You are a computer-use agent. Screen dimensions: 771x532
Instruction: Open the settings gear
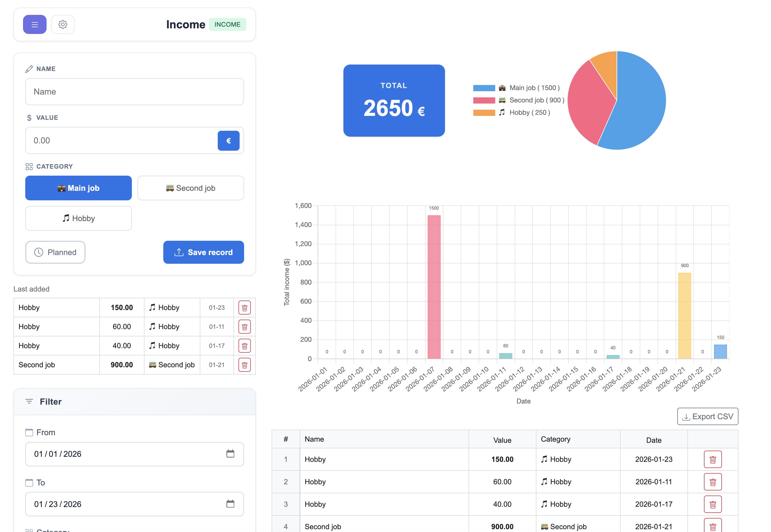[63, 24]
